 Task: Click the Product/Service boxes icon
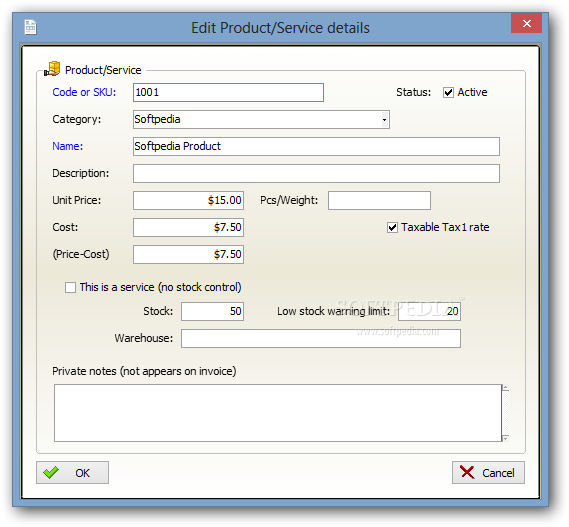52,69
